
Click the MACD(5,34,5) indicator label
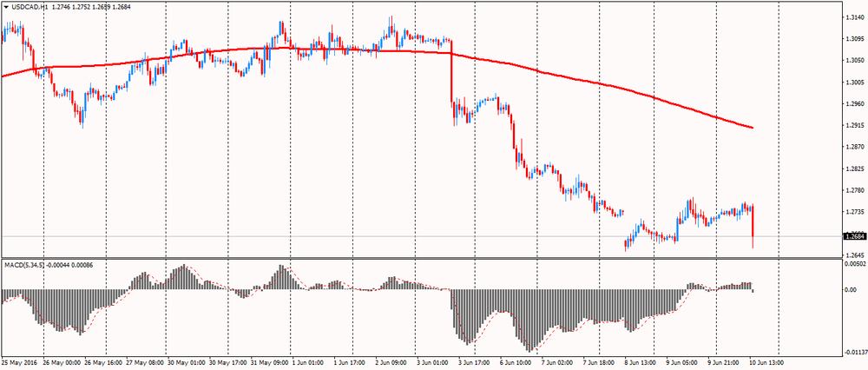[x=24, y=265]
